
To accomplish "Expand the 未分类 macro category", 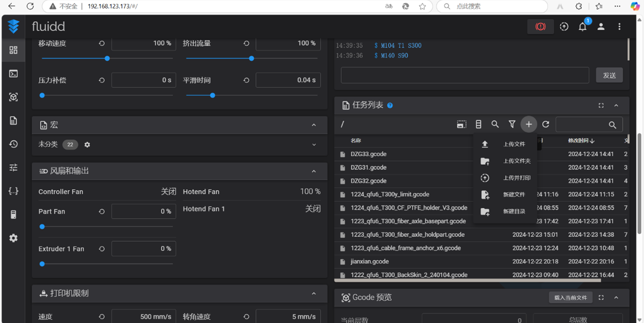I will [x=314, y=144].
